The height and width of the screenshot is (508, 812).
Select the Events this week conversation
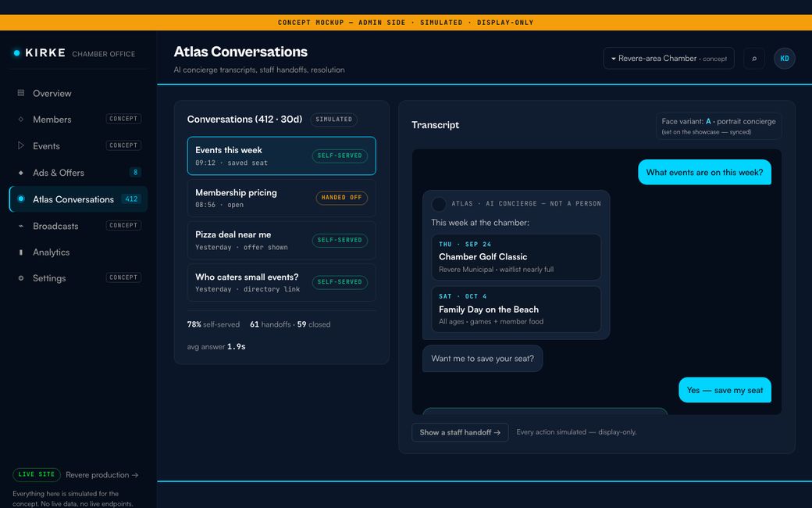click(x=281, y=156)
